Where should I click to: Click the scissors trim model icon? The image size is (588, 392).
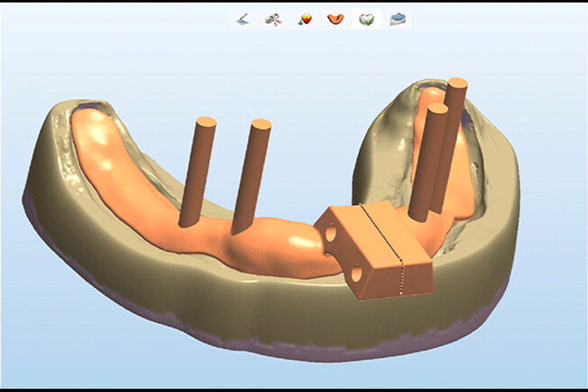[272, 18]
